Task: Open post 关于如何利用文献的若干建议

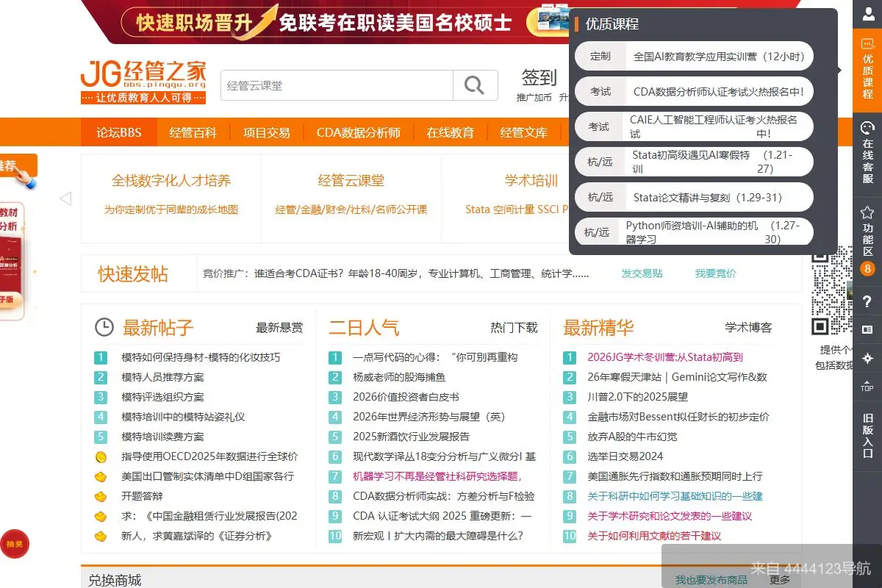Action: tap(654, 536)
